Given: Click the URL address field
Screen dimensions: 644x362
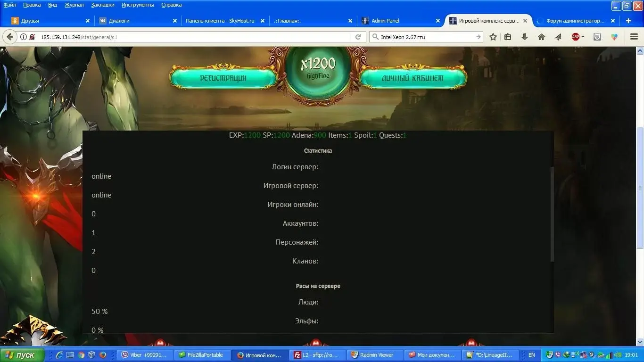Looking at the screenshot, I should point(194,37).
